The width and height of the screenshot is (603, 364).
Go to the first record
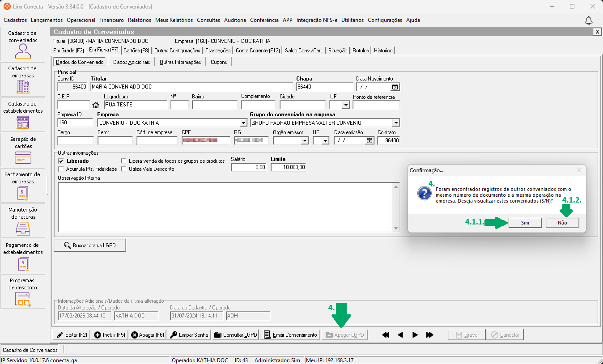pos(386,335)
